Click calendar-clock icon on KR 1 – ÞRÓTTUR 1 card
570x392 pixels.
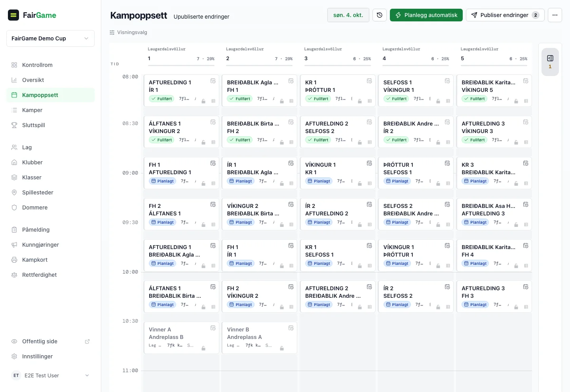(369, 81)
